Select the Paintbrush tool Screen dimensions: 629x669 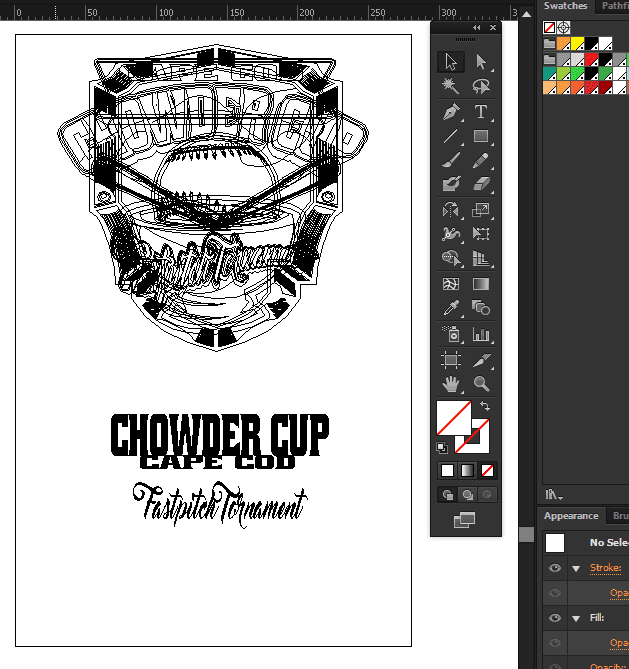(x=451, y=160)
